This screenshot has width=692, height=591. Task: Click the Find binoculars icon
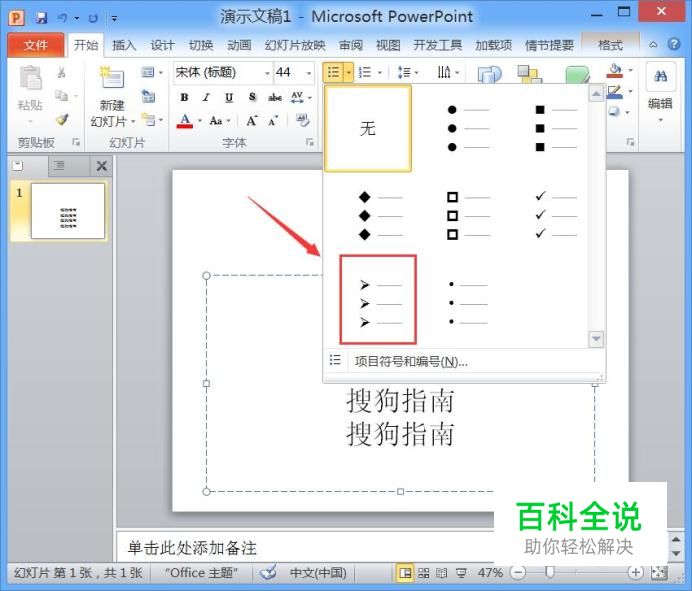click(x=661, y=77)
